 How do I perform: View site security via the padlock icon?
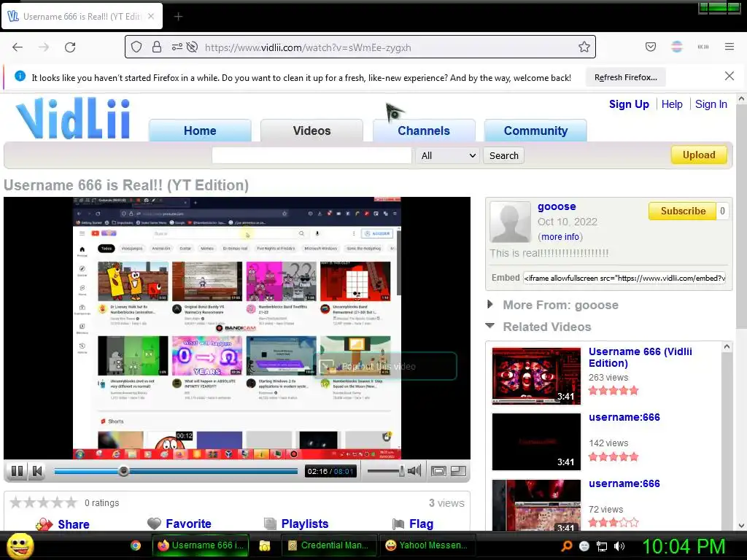tap(157, 47)
